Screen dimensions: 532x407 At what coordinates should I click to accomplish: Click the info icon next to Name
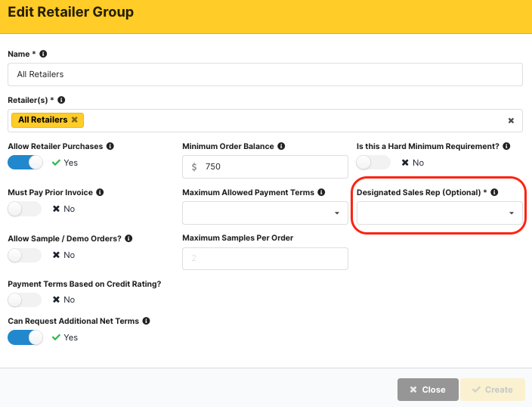click(43, 54)
